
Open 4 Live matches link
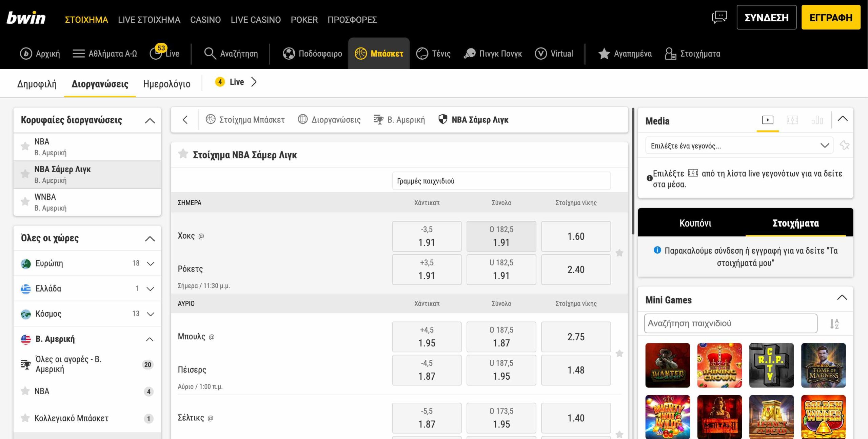[x=236, y=82]
